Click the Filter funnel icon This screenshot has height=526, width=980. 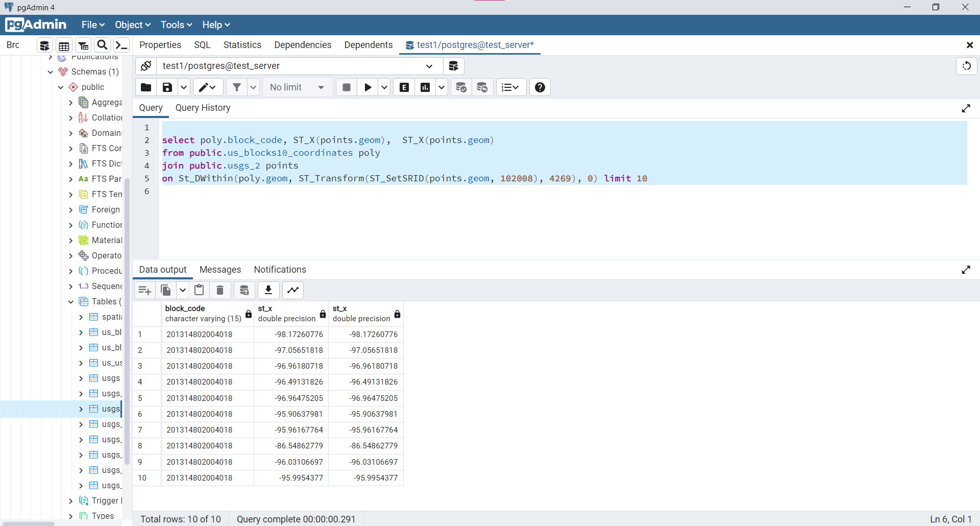237,87
